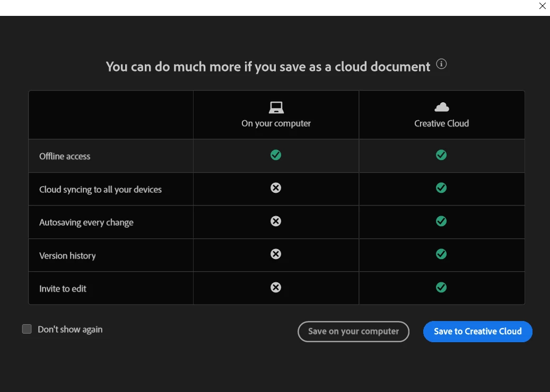Click Offline access checkmark under On your computer
This screenshot has height=392, width=550.
276,155
